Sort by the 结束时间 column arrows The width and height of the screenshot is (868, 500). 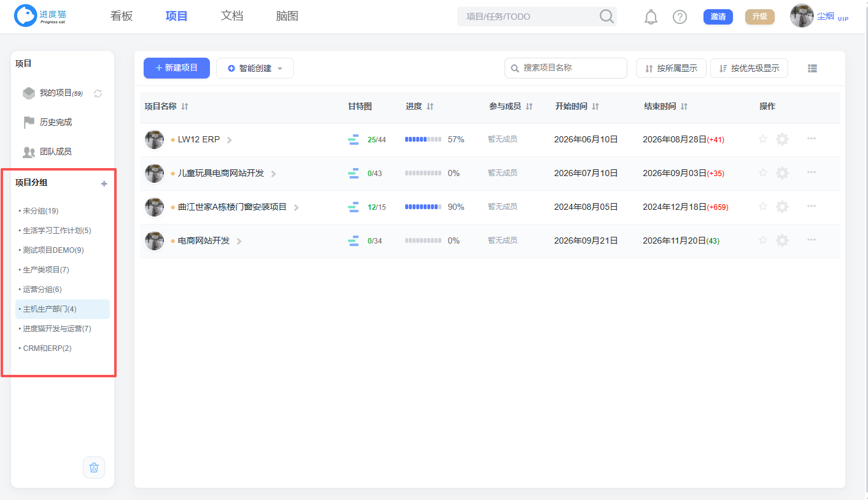(x=684, y=107)
